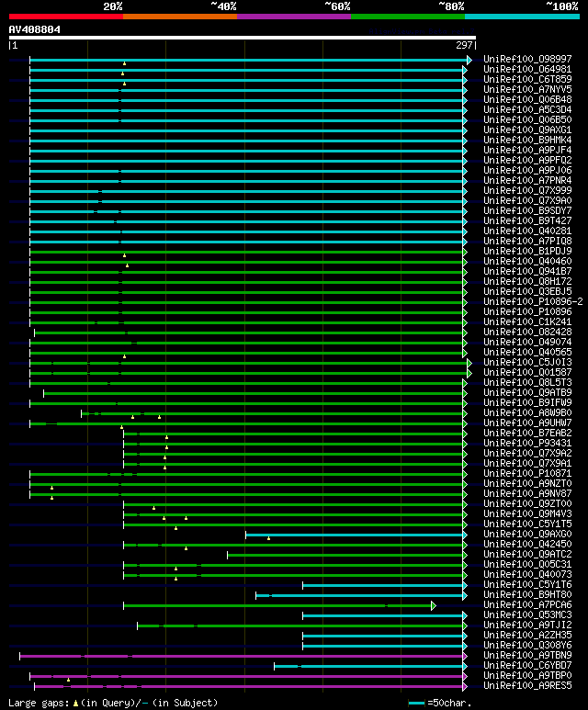Click the UniRef100_A9NZT0 label

coord(527,484)
